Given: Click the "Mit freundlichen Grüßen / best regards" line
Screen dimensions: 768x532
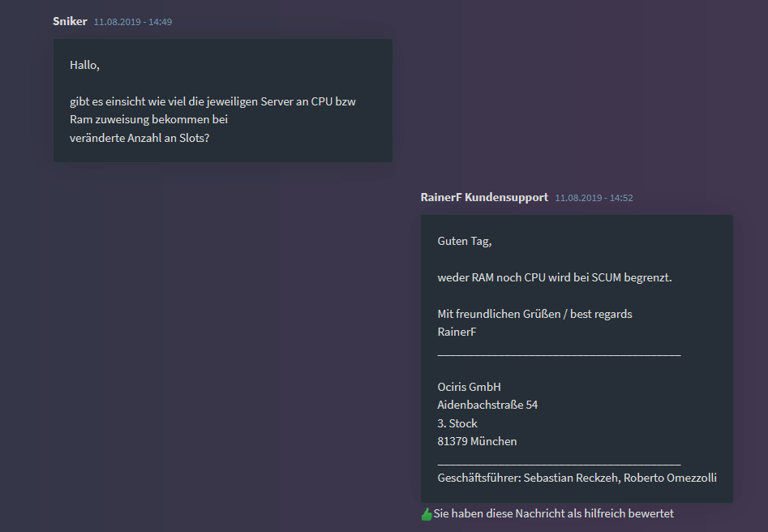Looking at the screenshot, I should tap(534, 314).
